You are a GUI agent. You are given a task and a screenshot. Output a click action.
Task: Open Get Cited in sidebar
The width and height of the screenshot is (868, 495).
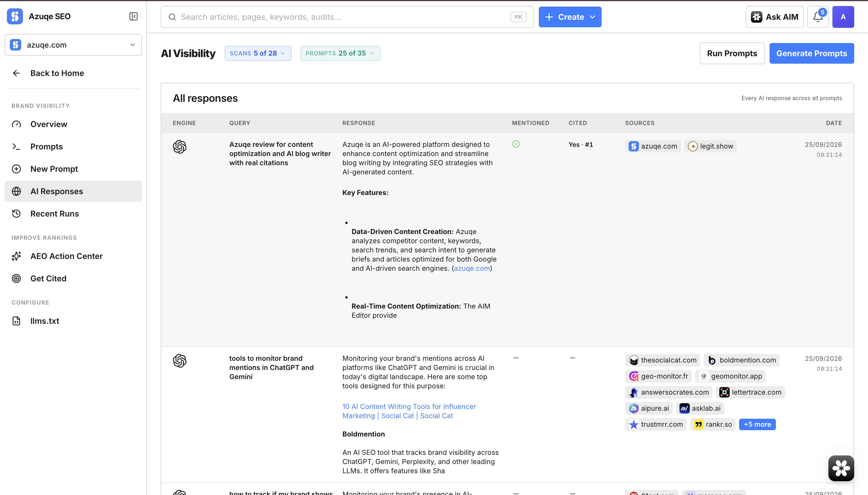(x=73, y=278)
